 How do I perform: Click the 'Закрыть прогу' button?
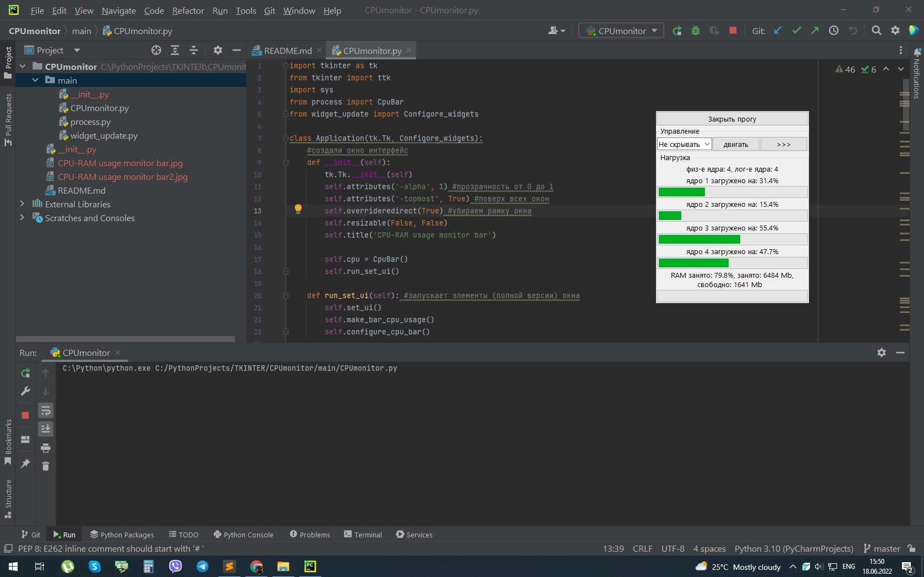pos(732,119)
